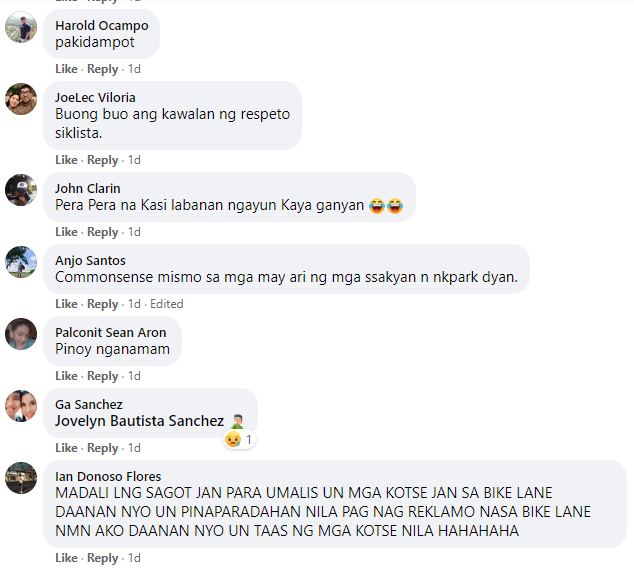
Task: Like Harold Ocampo's comment
Action: pyautogui.click(x=66, y=69)
